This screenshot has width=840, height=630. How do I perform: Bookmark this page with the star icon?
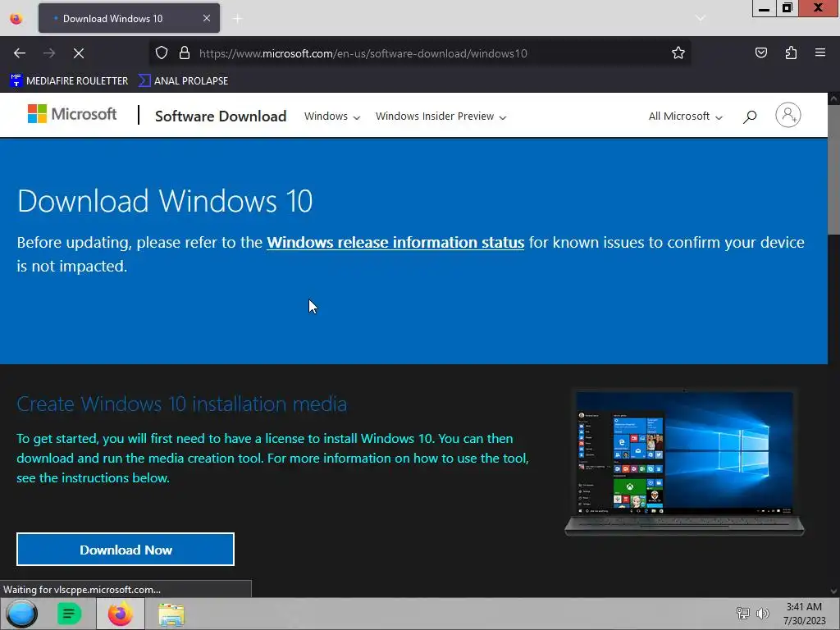(678, 53)
